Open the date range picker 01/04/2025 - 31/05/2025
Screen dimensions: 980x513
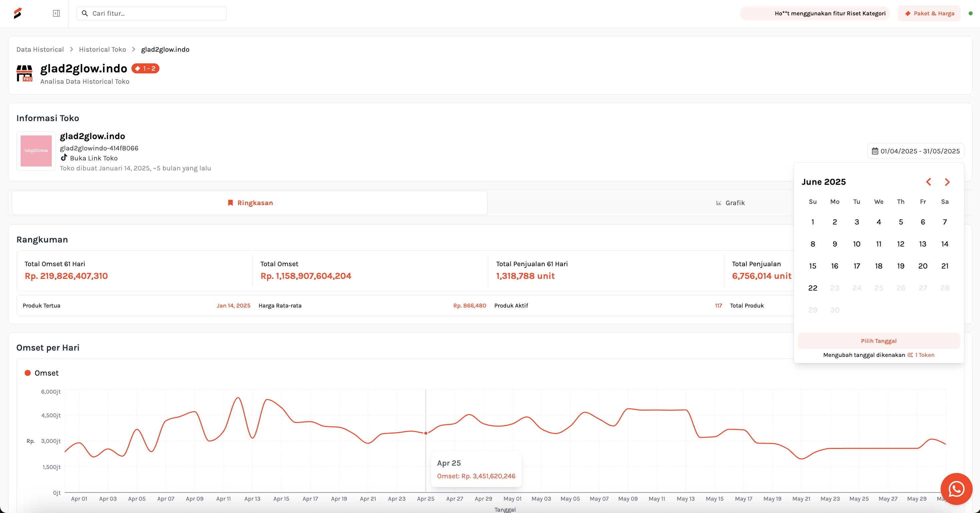(x=915, y=151)
